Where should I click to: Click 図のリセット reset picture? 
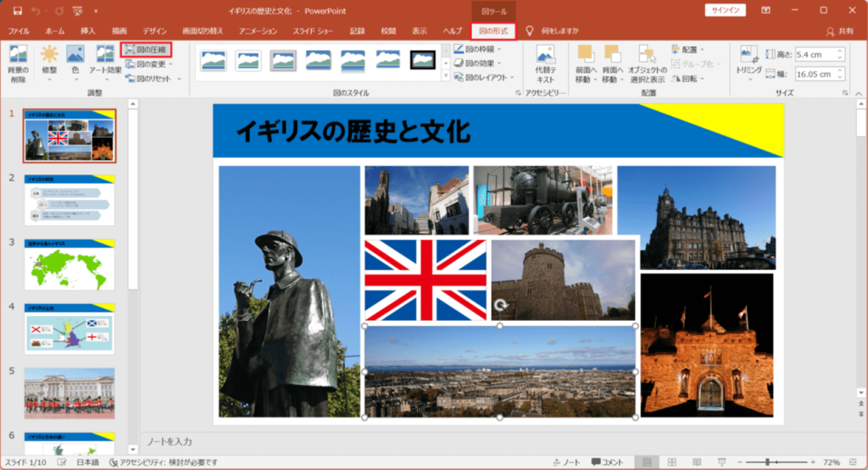[148, 79]
